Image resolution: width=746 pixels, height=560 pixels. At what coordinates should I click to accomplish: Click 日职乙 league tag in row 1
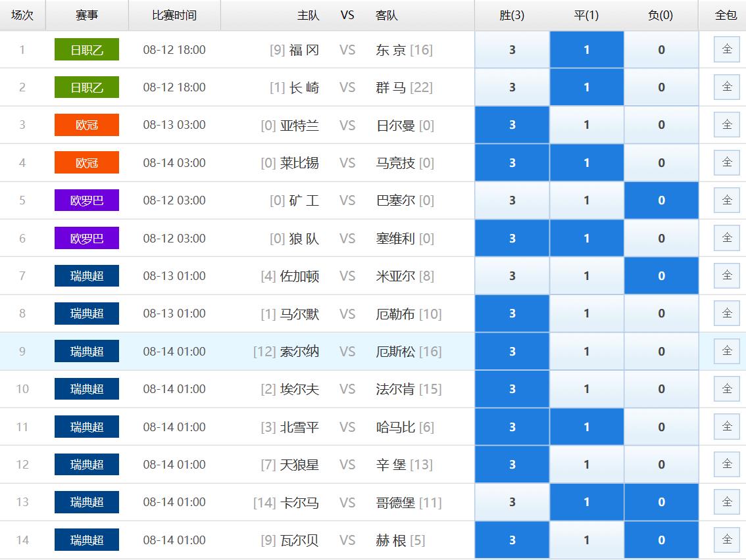(x=87, y=49)
